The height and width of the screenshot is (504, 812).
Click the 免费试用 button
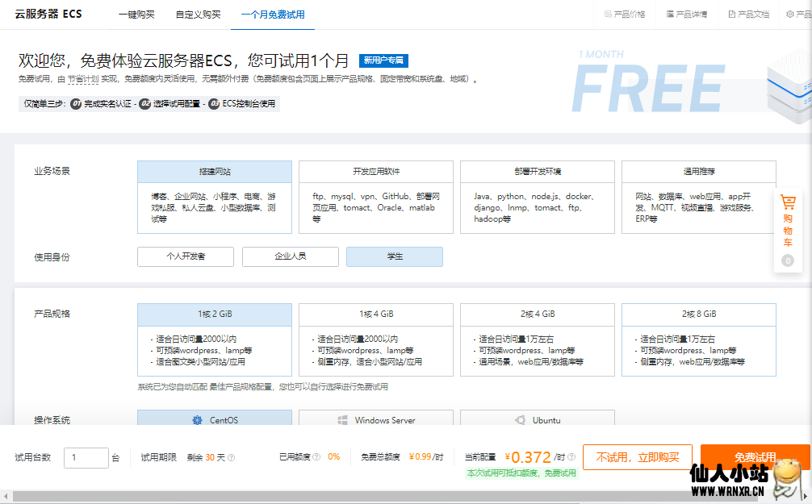[x=755, y=457]
